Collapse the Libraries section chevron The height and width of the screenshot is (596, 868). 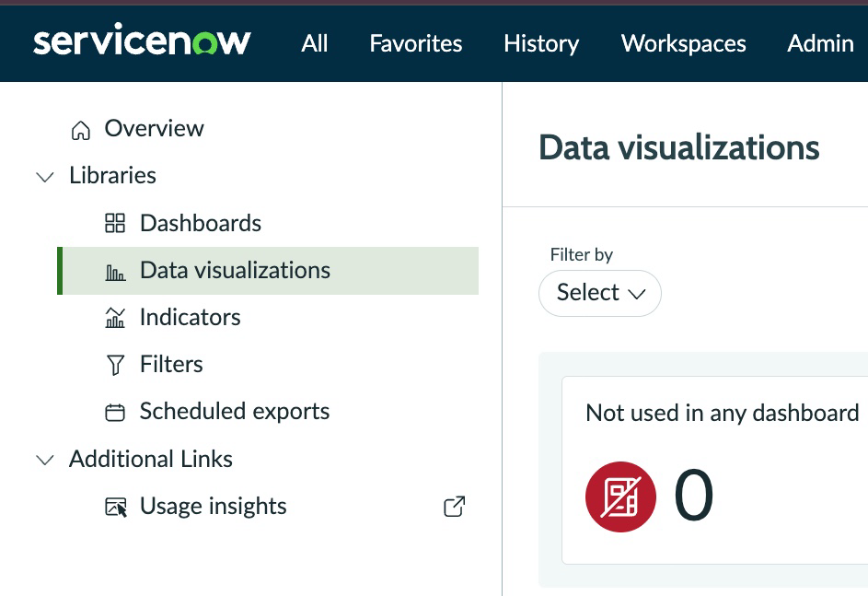pos(45,177)
